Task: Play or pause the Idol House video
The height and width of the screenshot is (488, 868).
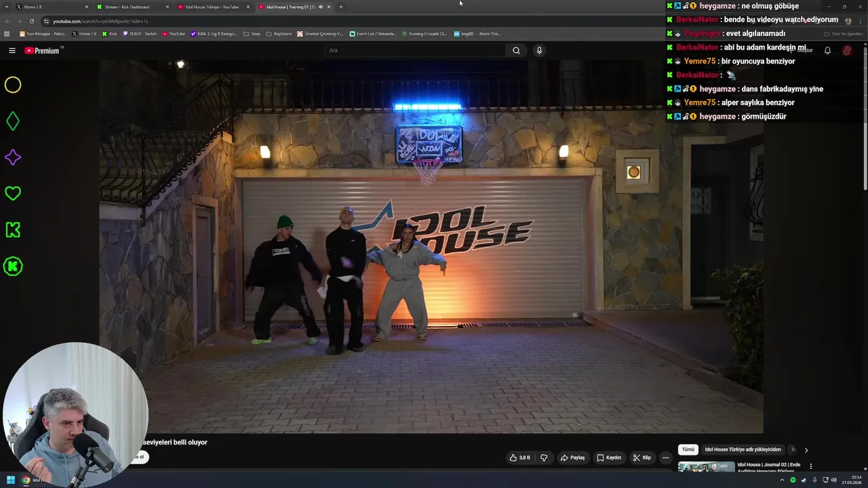Action: click(431, 247)
